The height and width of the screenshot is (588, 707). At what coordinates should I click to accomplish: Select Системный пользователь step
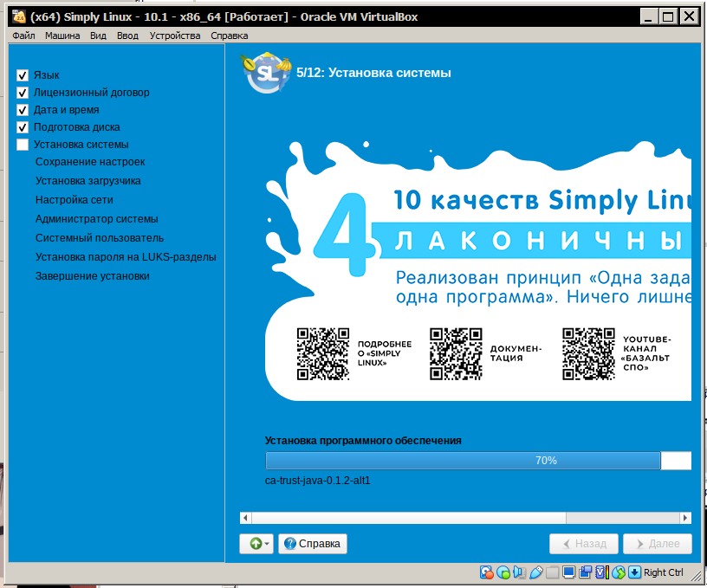click(x=100, y=238)
